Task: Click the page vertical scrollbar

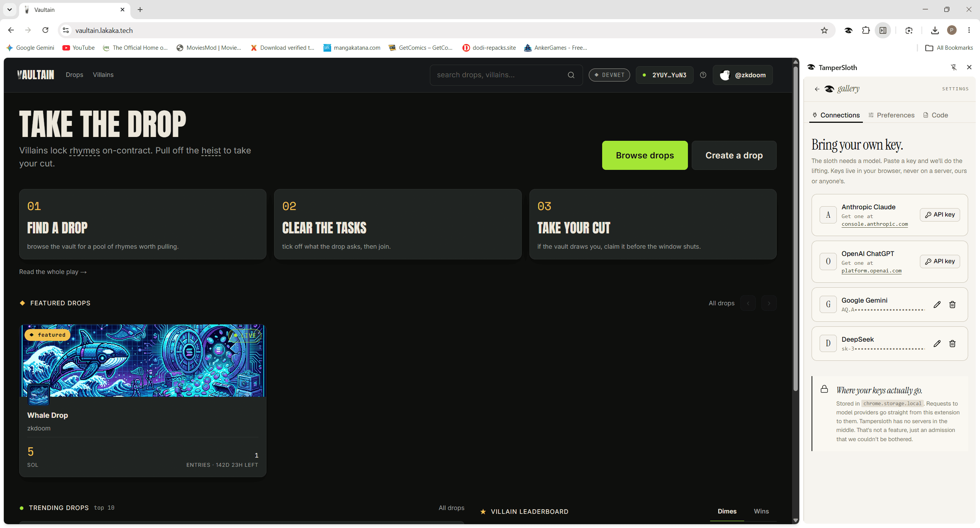Action: point(795,230)
